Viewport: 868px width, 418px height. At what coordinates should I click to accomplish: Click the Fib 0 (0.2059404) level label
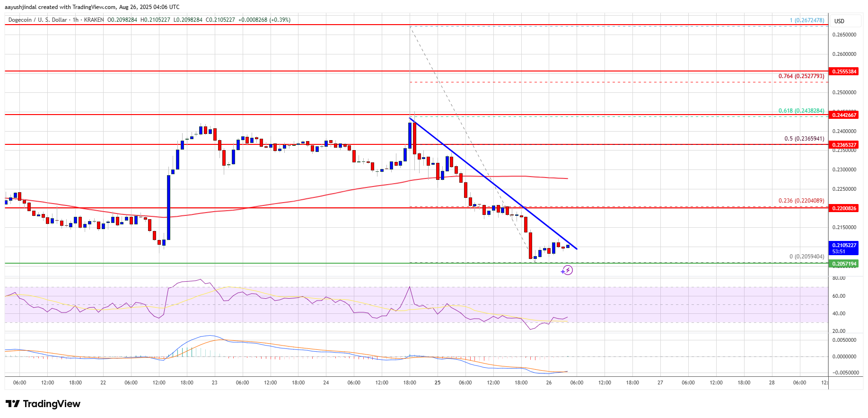click(x=807, y=257)
